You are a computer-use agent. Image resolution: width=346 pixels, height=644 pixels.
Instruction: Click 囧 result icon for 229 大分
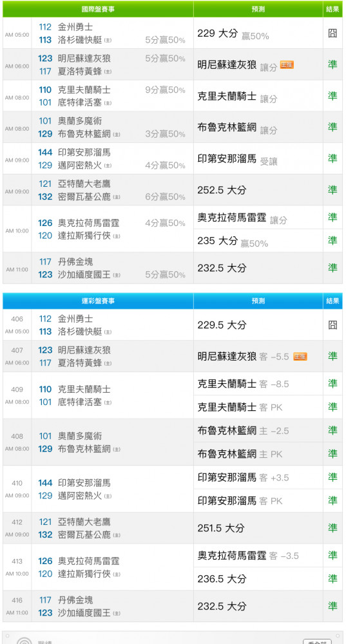point(332,33)
